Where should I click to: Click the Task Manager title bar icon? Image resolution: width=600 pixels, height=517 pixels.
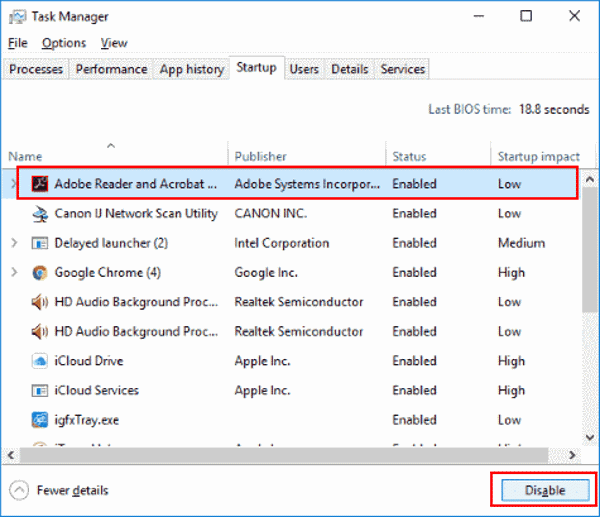click(17, 16)
